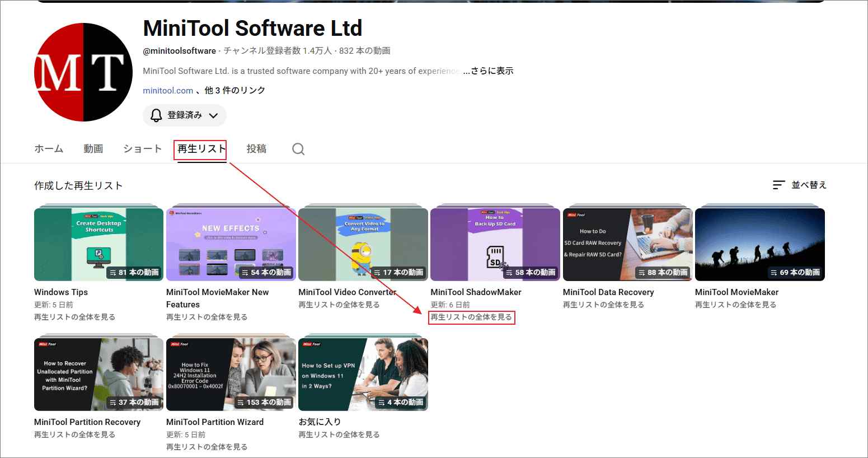Switch to the ホーム tab
The image size is (868, 458).
point(49,148)
